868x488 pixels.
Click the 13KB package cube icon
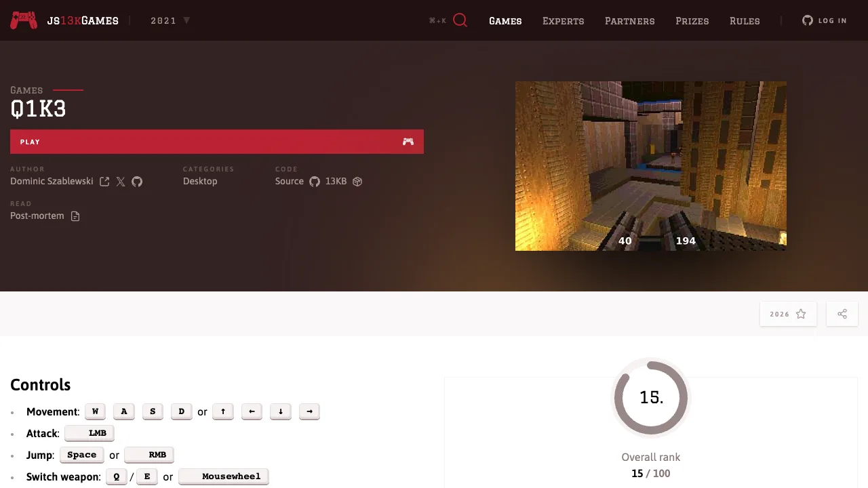(357, 182)
